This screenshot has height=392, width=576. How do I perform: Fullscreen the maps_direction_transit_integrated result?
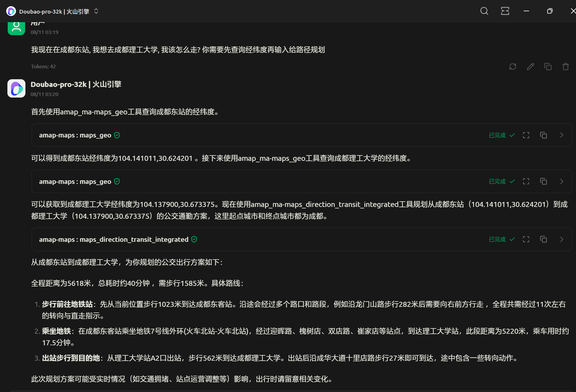pyautogui.click(x=526, y=239)
